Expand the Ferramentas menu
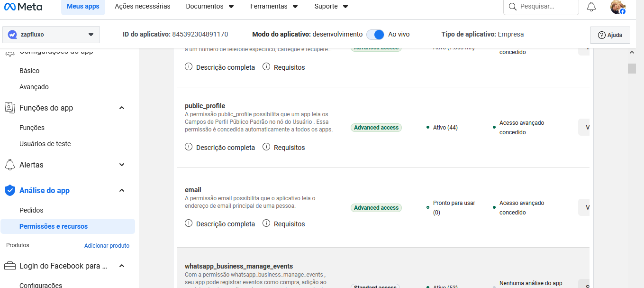The image size is (644, 288). 274,7
